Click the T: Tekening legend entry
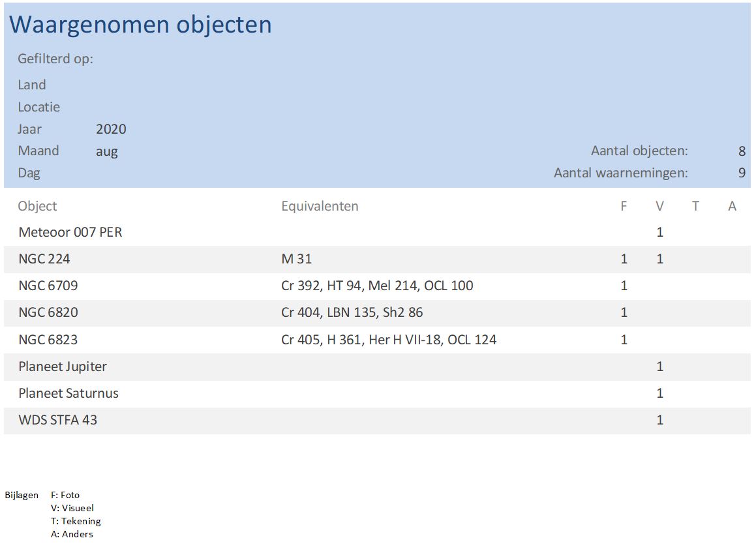Screen dimensions: 756x551 pyautogui.click(x=76, y=521)
